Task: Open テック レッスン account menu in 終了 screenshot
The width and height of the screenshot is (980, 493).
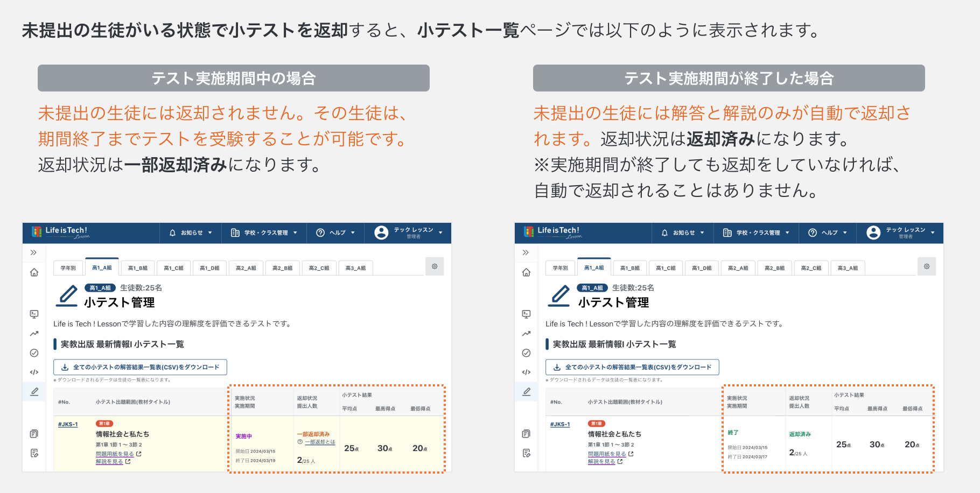Action: click(x=901, y=233)
